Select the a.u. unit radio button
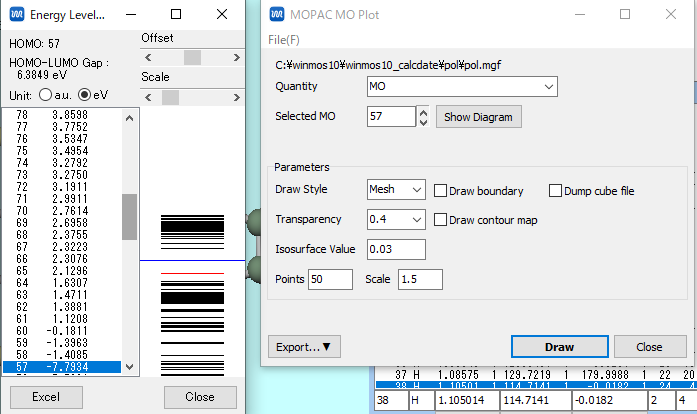 pos(45,95)
